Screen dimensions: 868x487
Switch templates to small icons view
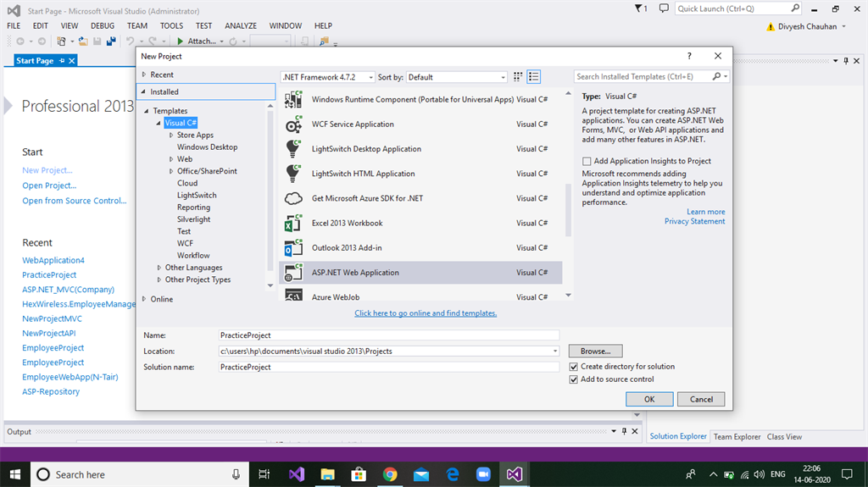[x=518, y=77]
